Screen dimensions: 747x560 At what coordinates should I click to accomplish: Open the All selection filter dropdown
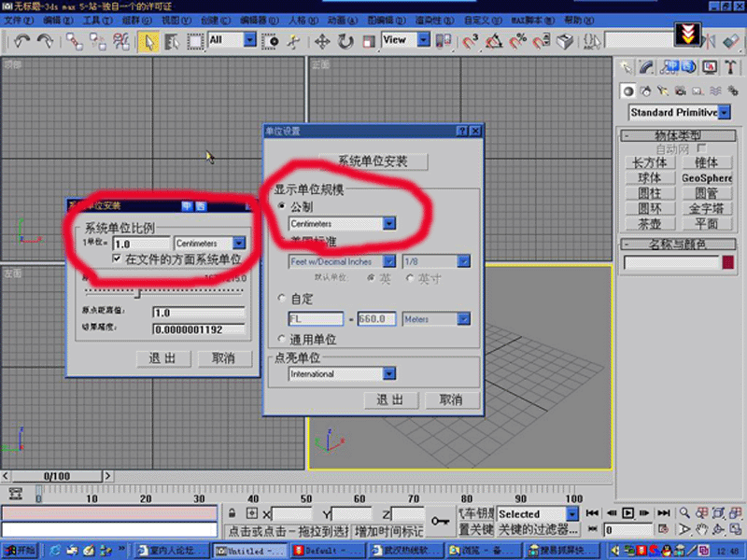click(x=250, y=39)
